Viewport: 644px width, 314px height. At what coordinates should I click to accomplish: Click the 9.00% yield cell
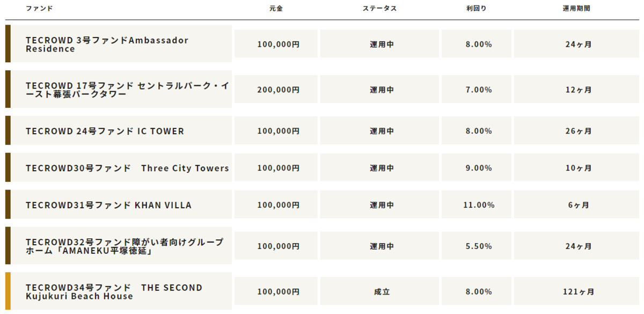(x=477, y=168)
